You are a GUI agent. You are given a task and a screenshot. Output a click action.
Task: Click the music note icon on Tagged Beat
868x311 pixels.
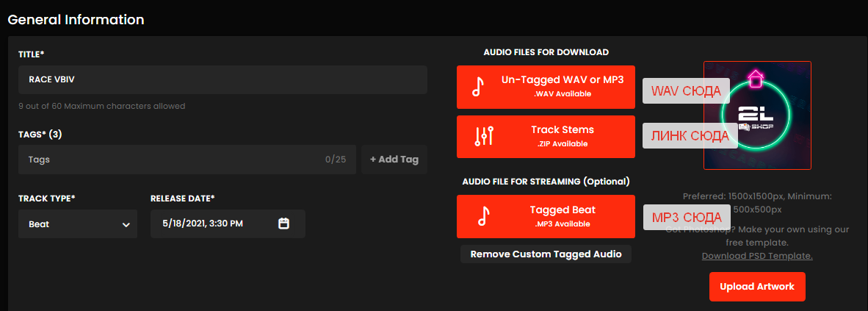click(482, 216)
